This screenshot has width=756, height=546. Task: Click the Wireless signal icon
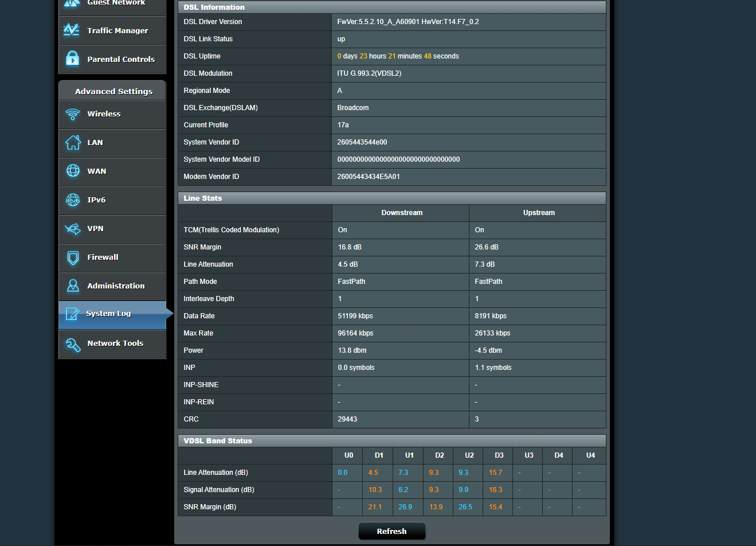pos(73,114)
